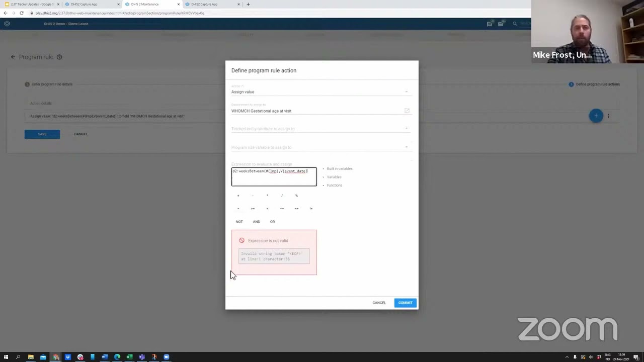
Task: Go to Define program rule actions step
Action: (x=595, y=84)
